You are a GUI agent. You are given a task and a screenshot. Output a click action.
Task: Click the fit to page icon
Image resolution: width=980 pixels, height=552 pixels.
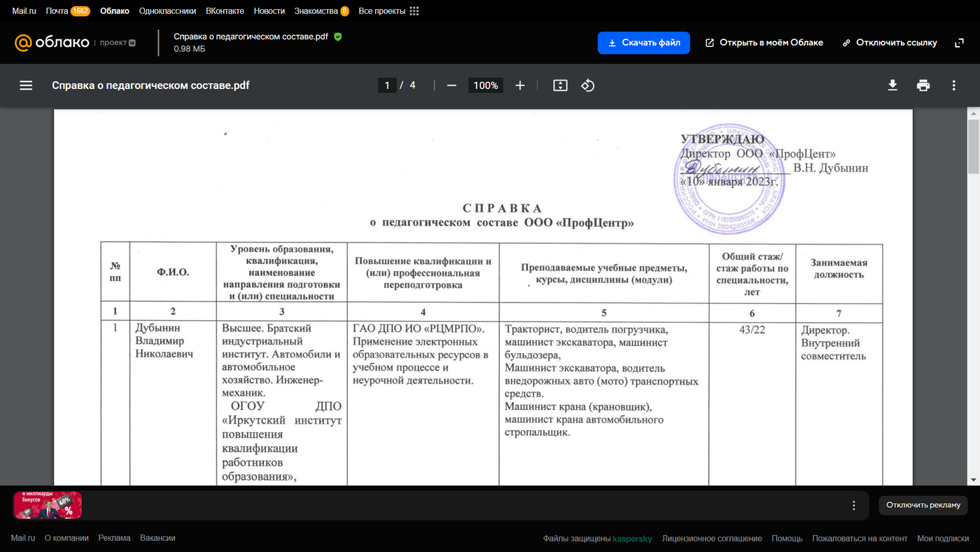560,85
